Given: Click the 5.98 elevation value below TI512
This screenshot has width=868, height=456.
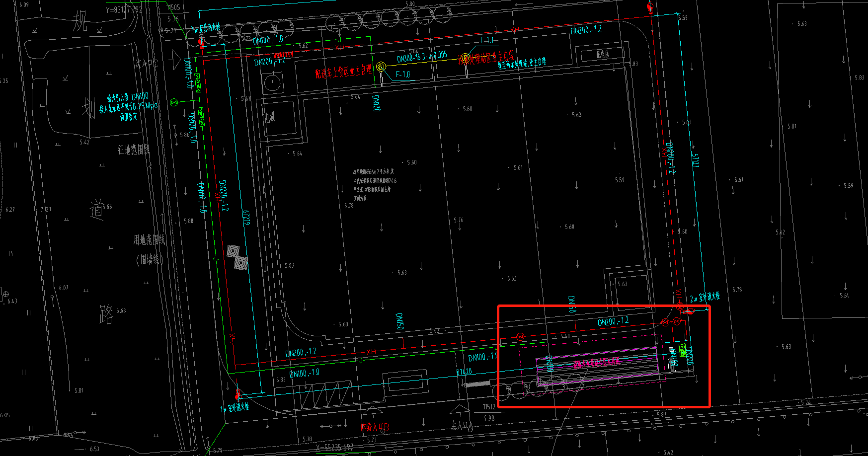Looking at the screenshot, I should coord(489,418).
